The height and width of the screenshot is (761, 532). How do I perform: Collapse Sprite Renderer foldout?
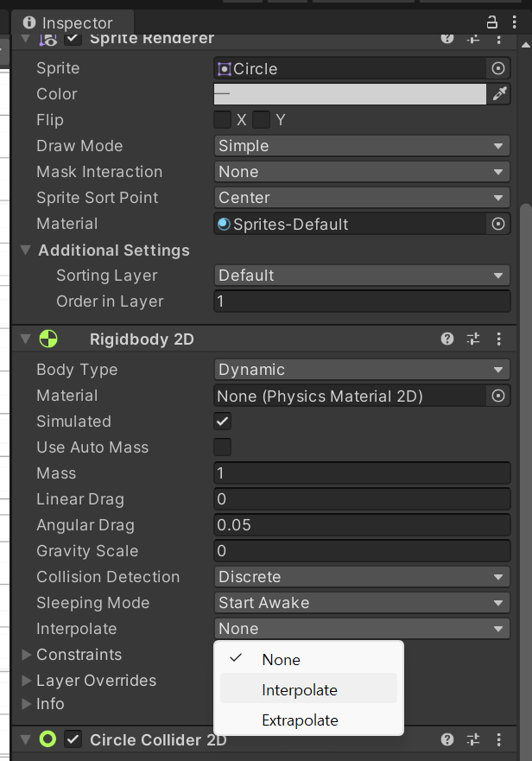tap(26, 38)
